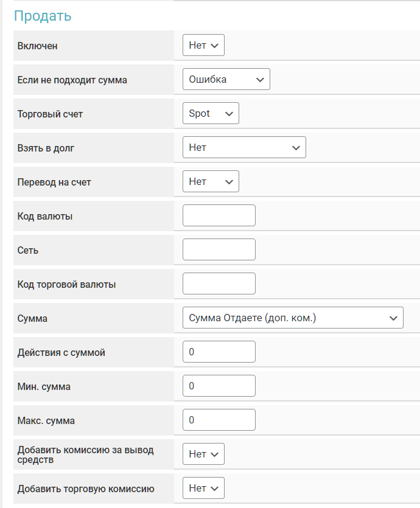Expand the "Взять в долг" dropdown
This screenshot has width=420, height=508.
244,148
